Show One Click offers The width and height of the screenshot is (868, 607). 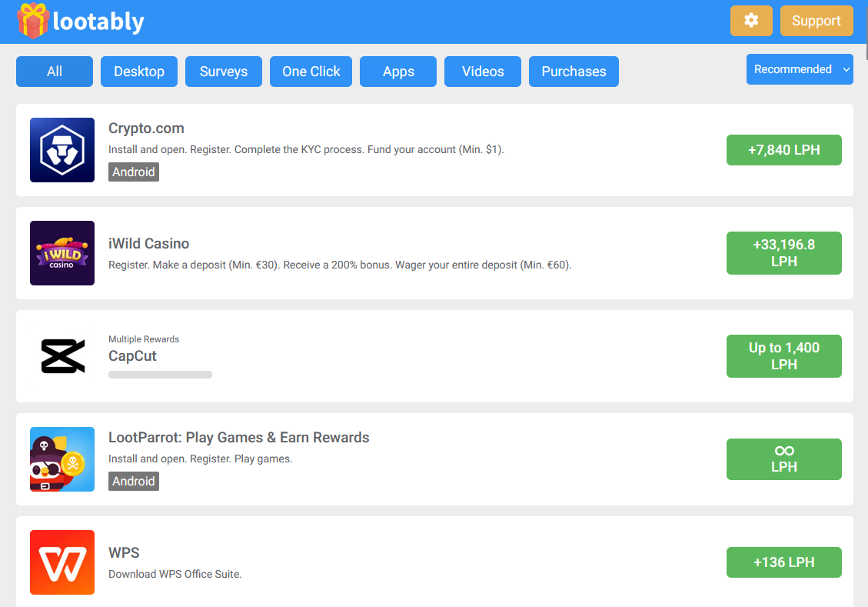(311, 72)
